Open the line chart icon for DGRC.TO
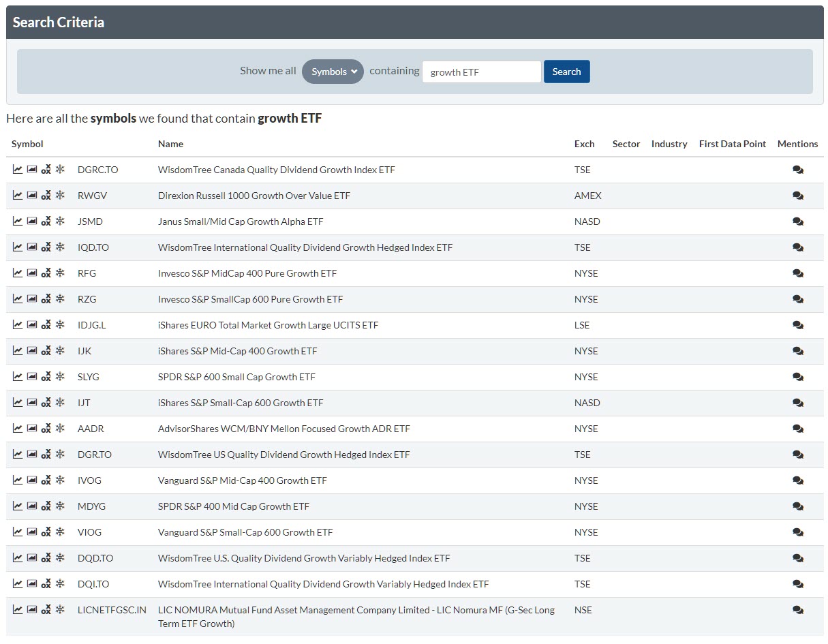 [18, 169]
